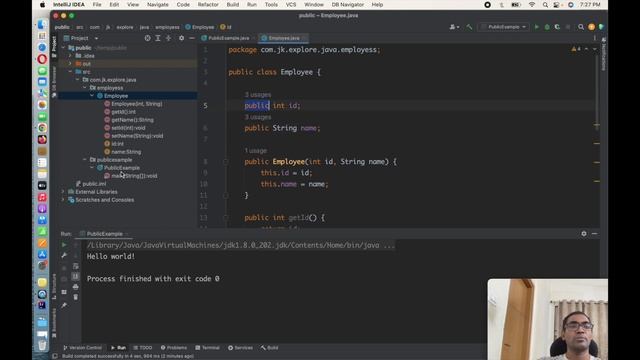The width and height of the screenshot is (640, 360).
Task: Rerun PublicExample in Run panel
Action: (x=64, y=245)
